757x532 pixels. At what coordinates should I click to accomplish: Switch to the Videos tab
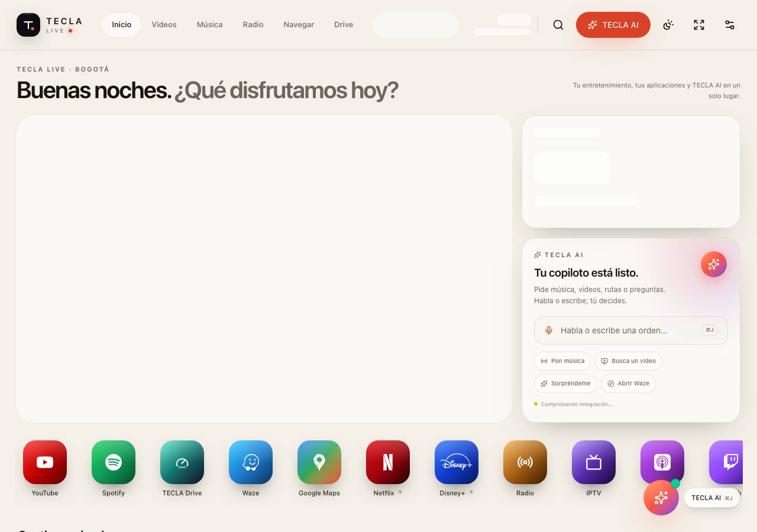tap(164, 25)
